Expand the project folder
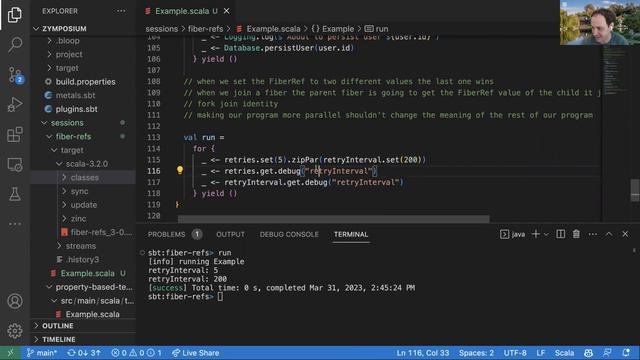 83,54
